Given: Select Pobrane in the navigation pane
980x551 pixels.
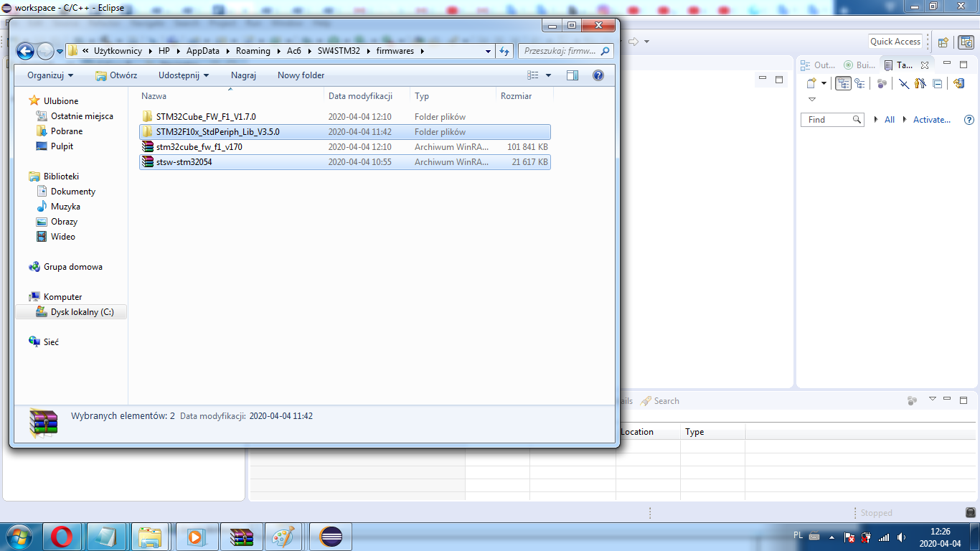Looking at the screenshot, I should 66,131.
